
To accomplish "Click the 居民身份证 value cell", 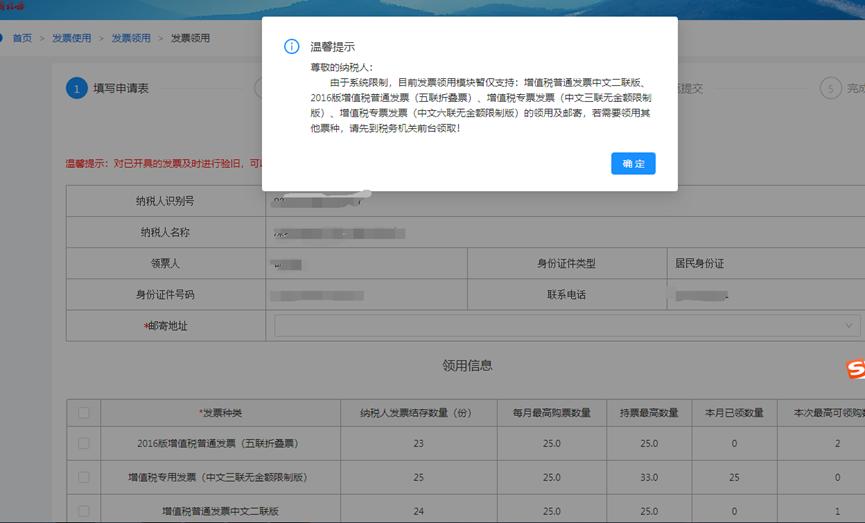I will [766, 263].
